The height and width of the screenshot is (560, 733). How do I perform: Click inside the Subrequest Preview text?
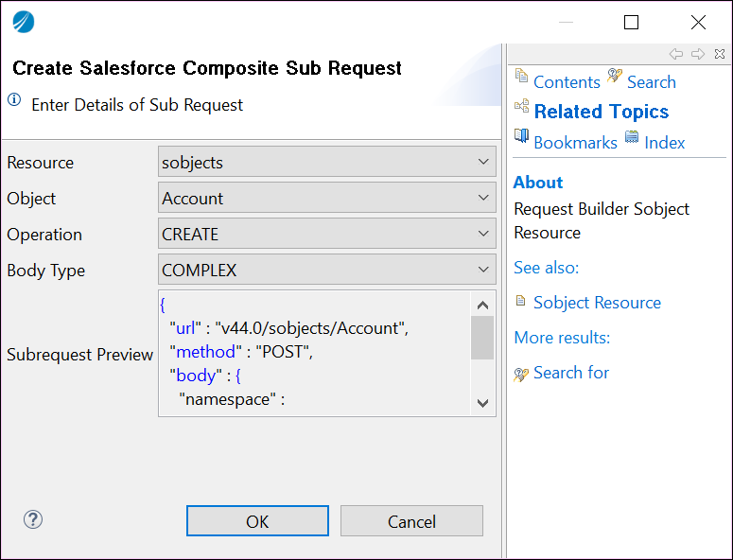click(312, 352)
